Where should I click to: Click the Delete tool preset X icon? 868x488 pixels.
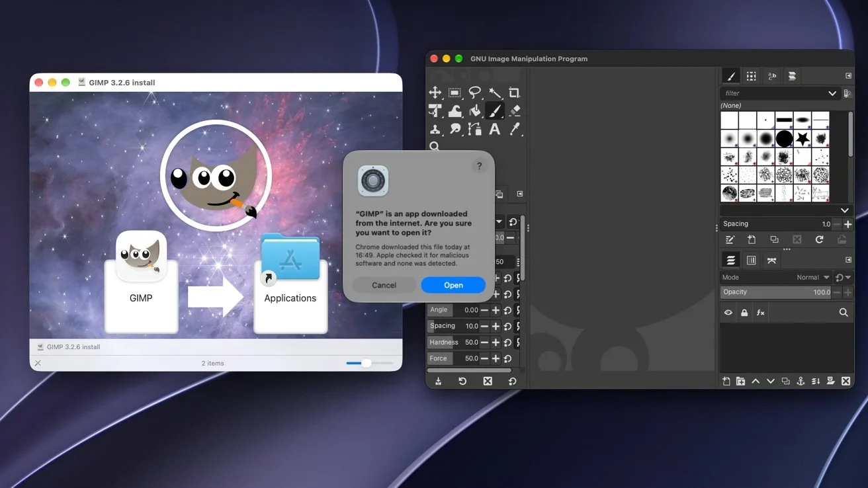coord(488,381)
